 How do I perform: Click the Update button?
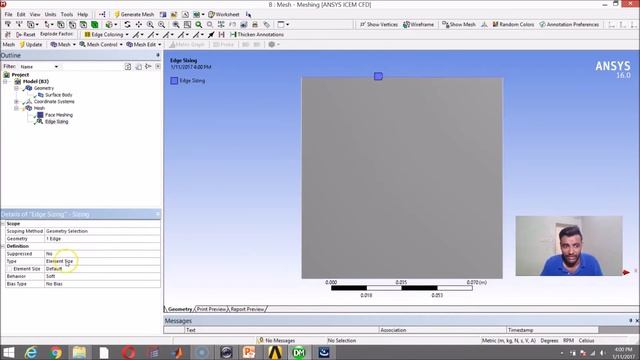click(x=31, y=44)
